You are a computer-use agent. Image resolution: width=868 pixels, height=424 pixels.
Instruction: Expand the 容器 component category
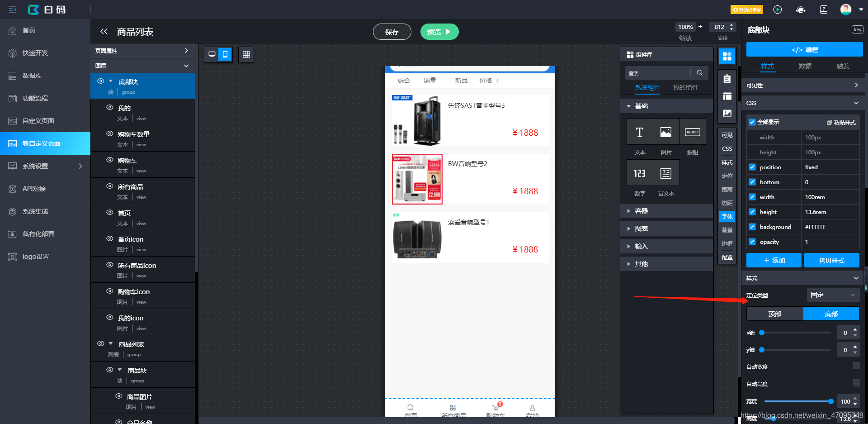tap(666, 211)
